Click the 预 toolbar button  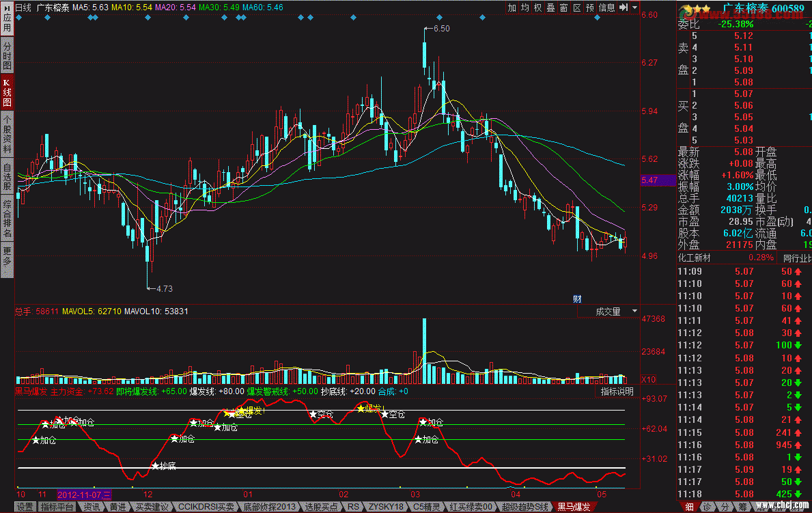589,8
